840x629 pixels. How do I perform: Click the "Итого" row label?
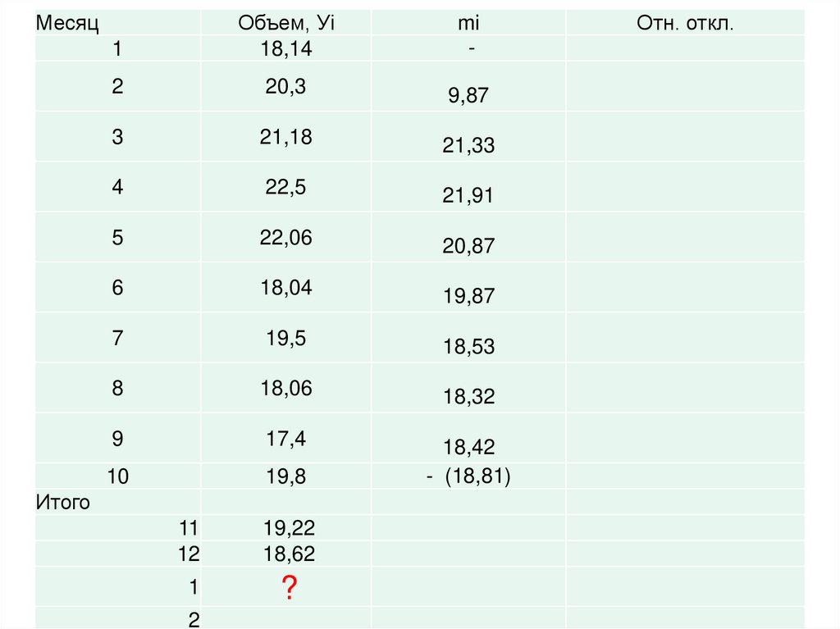[62, 502]
